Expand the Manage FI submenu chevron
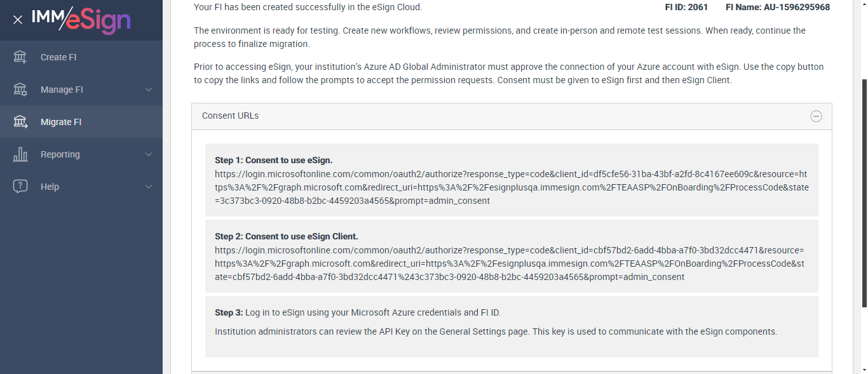The width and height of the screenshot is (868, 374). click(x=149, y=90)
